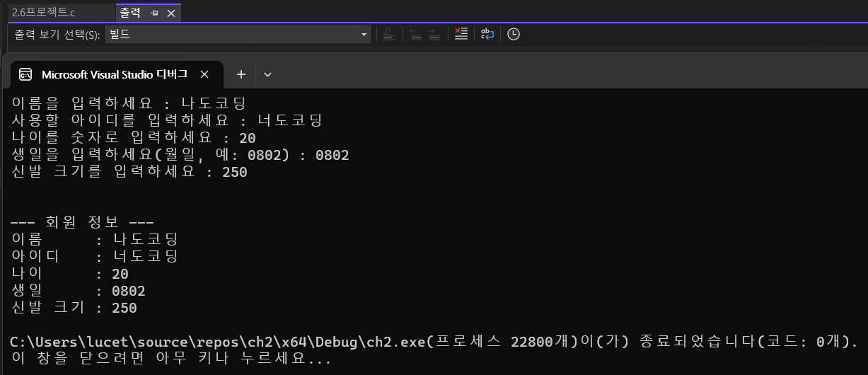Open the 출력 보기 선택 빌드 dropdown
The image size is (868, 375).
click(238, 34)
